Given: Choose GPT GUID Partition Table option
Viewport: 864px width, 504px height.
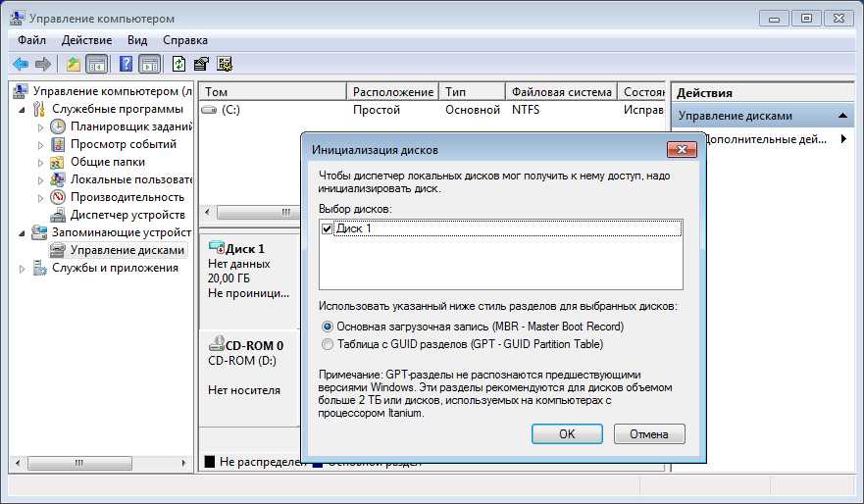Looking at the screenshot, I should tap(328, 344).
